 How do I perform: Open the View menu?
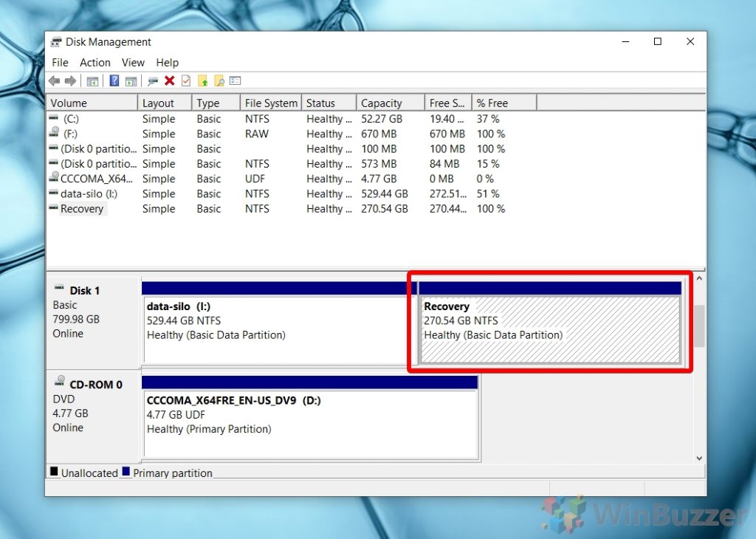click(133, 63)
